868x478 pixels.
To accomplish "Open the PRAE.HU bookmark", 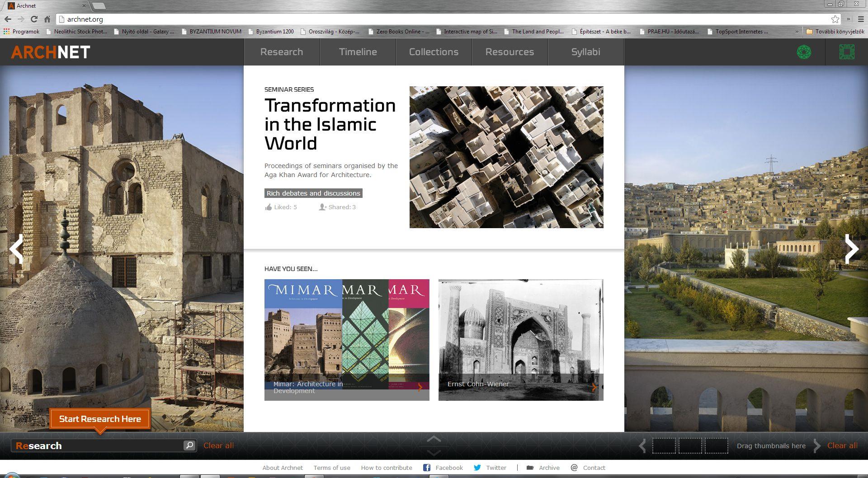I will coord(669,31).
